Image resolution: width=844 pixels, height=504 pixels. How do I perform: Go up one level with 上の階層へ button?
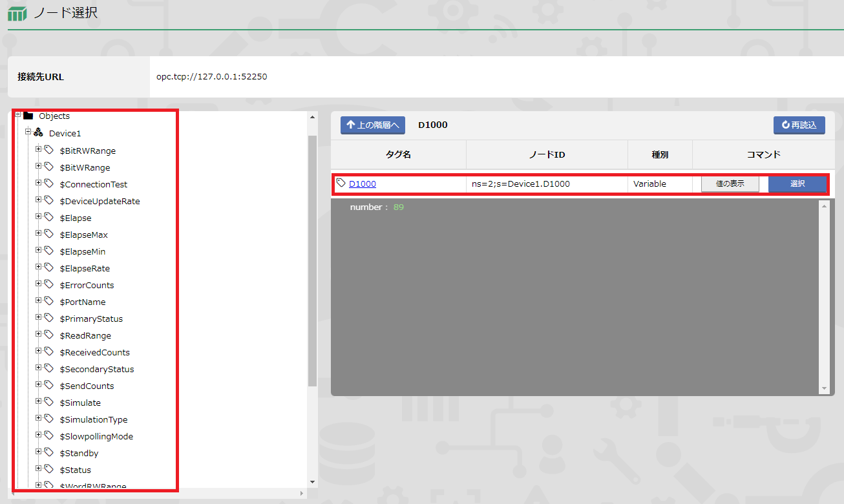(x=373, y=125)
